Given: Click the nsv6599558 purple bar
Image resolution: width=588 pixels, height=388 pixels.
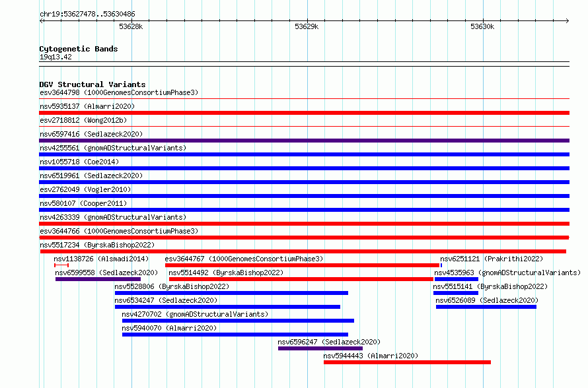Looking at the screenshot, I should (x=98, y=279).
